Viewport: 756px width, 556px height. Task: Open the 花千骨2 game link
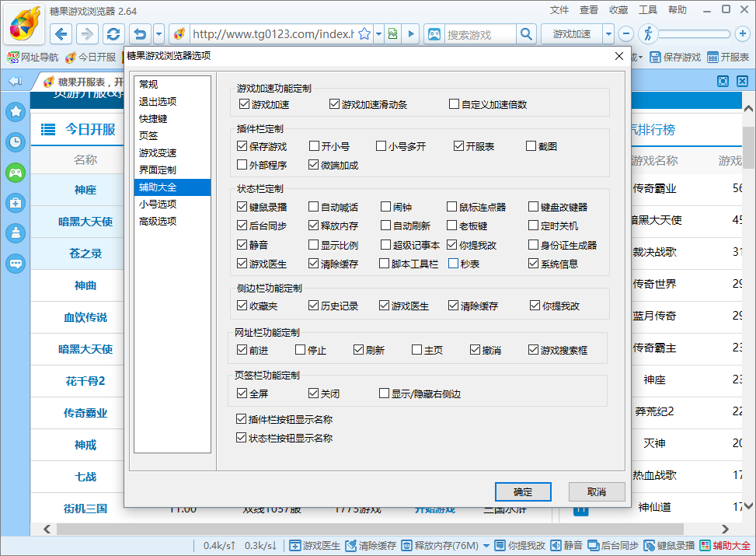[x=85, y=381]
